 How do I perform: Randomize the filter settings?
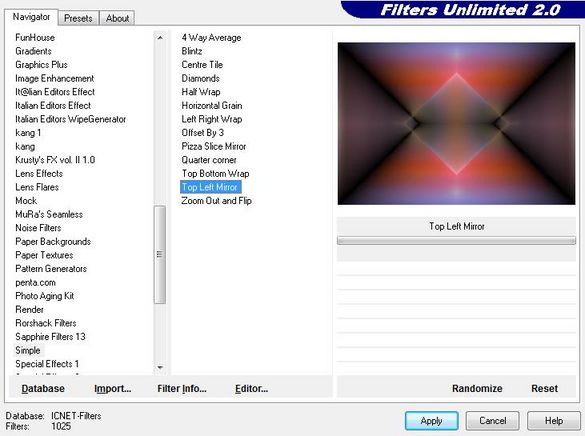point(477,389)
